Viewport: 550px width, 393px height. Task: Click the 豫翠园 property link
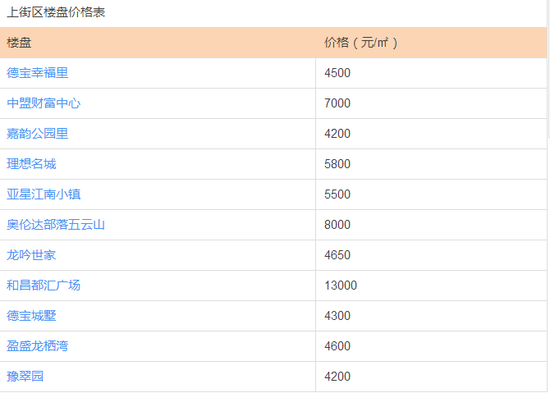pos(25,376)
